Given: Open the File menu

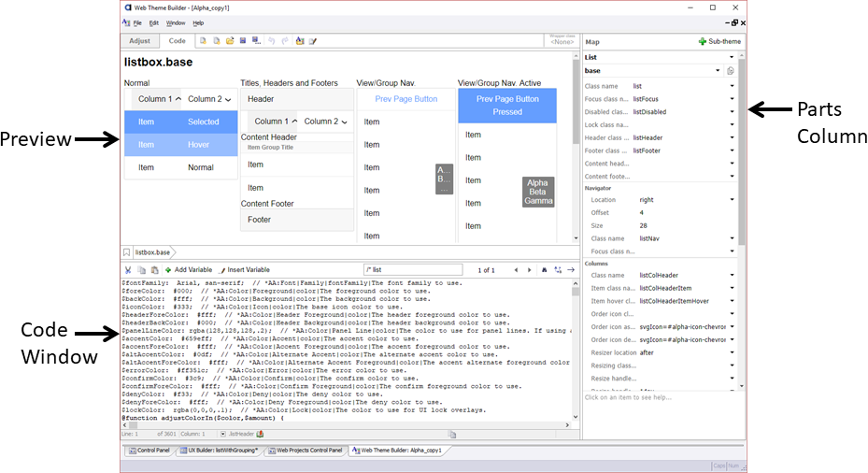Looking at the screenshot, I should pos(137,23).
